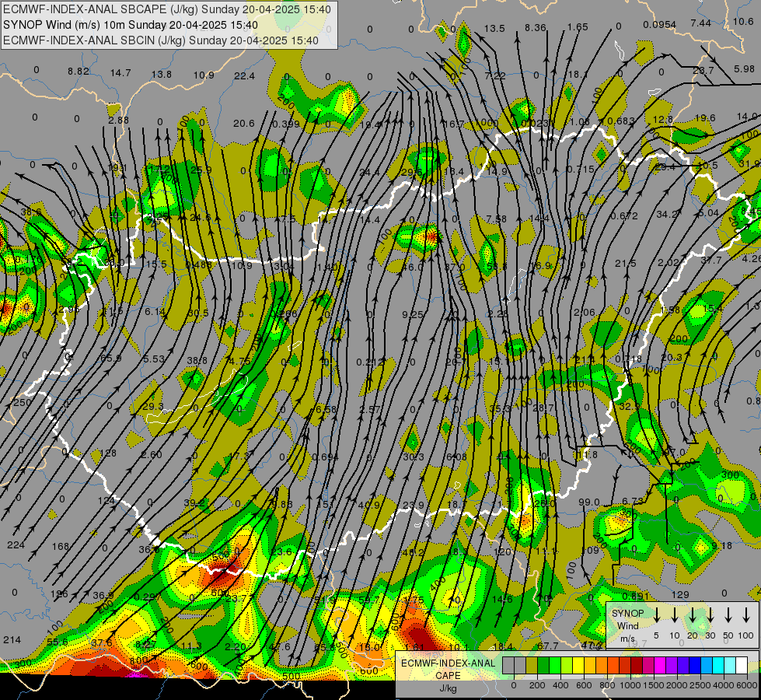
Task: Pick the dark green CAPE legend swatch
Action: click(x=543, y=665)
